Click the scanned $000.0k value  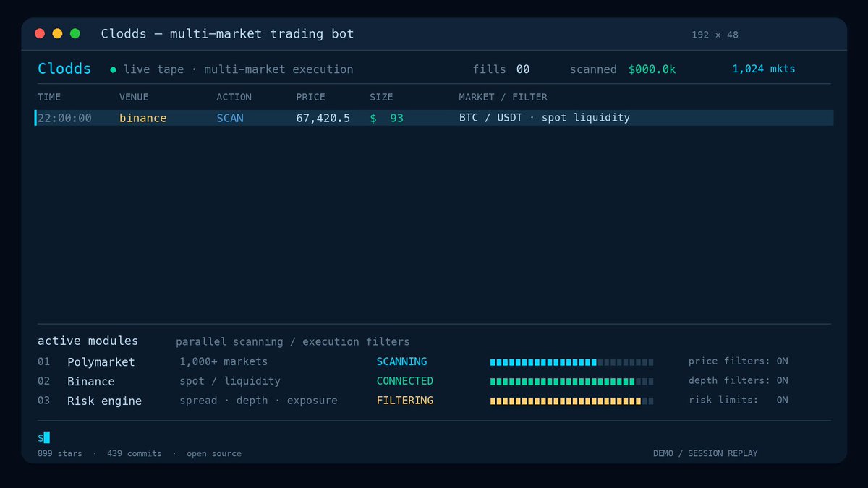tap(652, 69)
